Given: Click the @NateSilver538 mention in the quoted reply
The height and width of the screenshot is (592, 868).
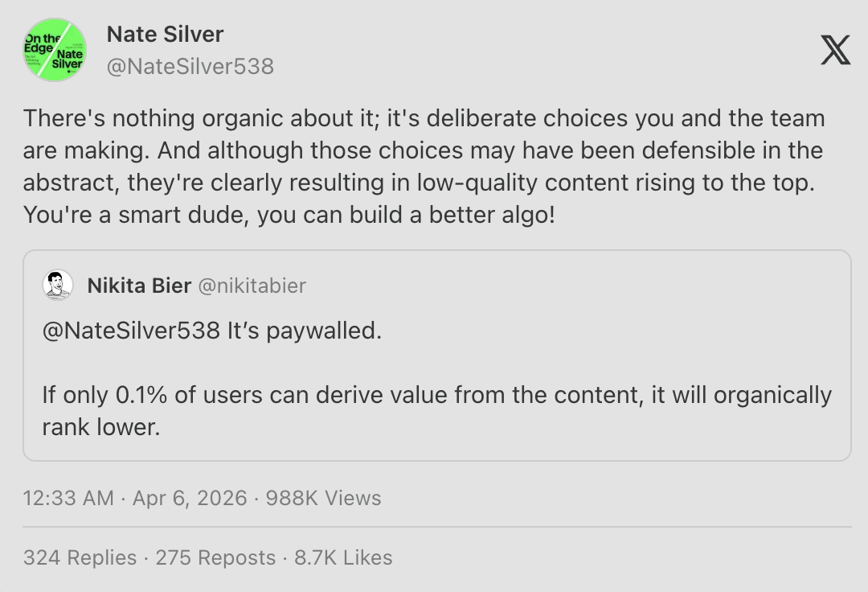Looking at the screenshot, I should tap(131, 331).
